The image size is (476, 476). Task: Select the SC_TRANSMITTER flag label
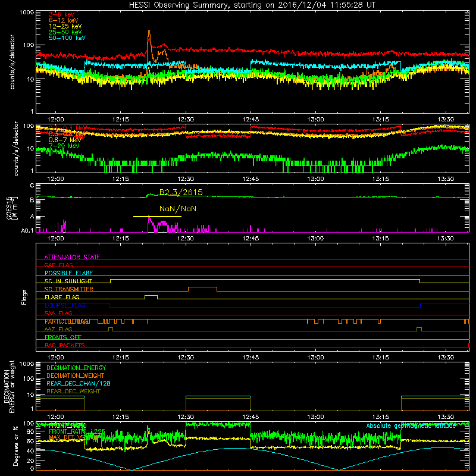69,289
